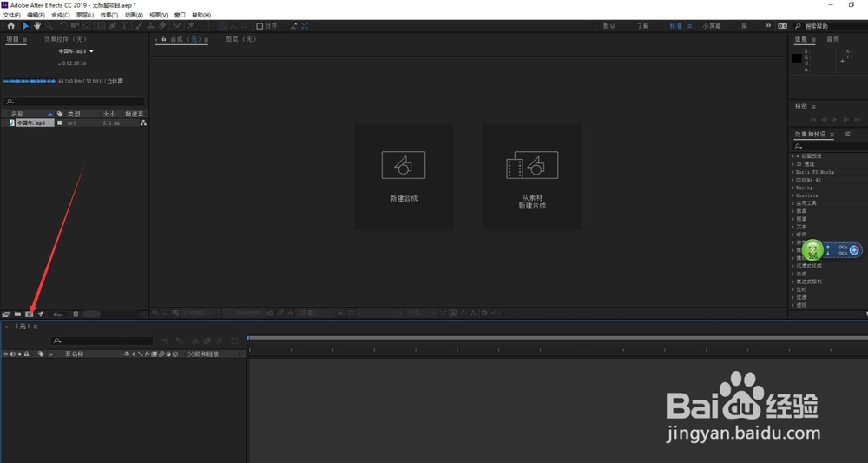Select the Clone Stamp tool
Image resolution: width=868 pixels, height=463 pixels.
(151, 25)
